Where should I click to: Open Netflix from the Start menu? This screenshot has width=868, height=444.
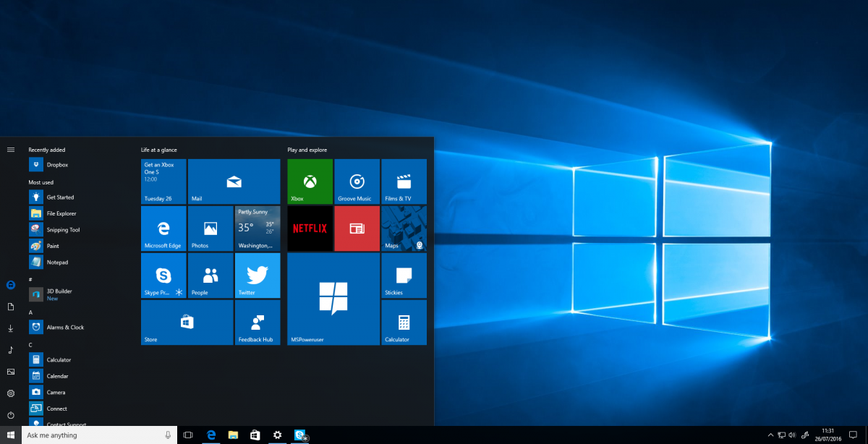click(x=309, y=228)
